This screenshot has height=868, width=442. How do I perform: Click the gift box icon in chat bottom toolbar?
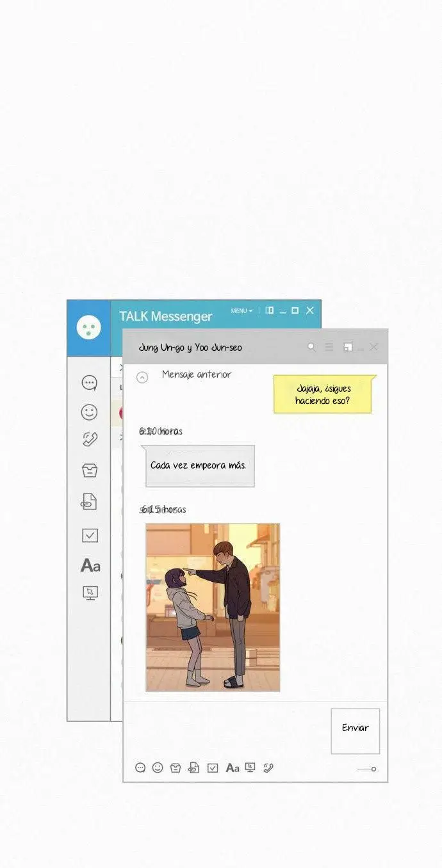[x=176, y=768]
